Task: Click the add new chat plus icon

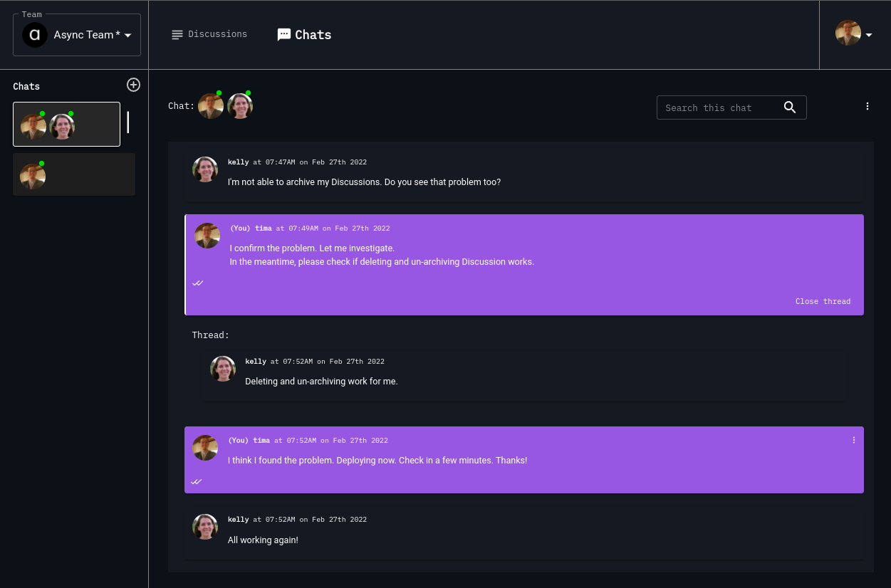Action: pos(133,85)
